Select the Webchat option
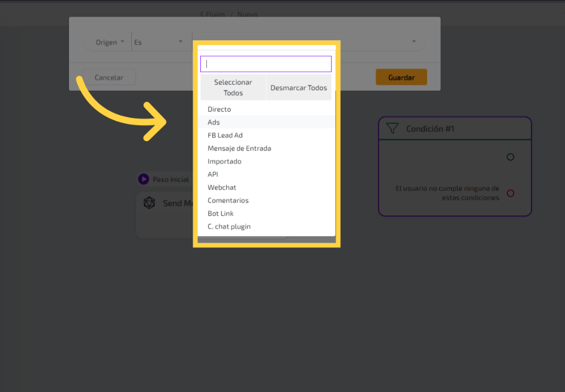Screen dimensions: 565x392 [222, 187]
